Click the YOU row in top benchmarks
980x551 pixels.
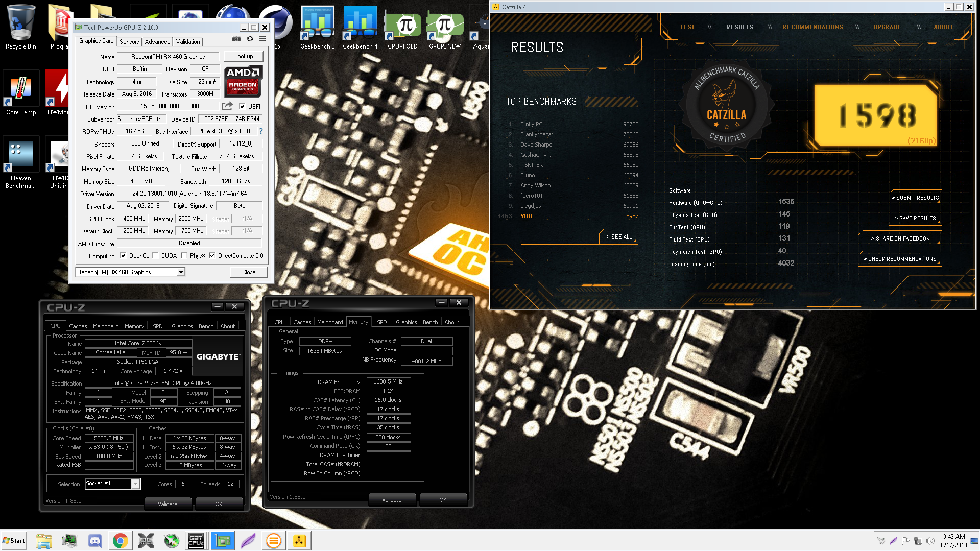coord(568,216)
